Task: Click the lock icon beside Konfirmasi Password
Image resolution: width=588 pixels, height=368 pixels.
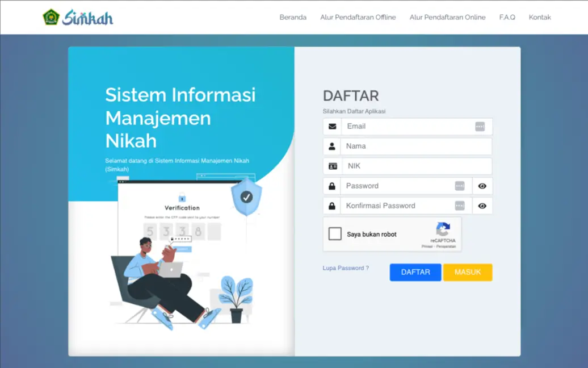Action: [332, 206]
